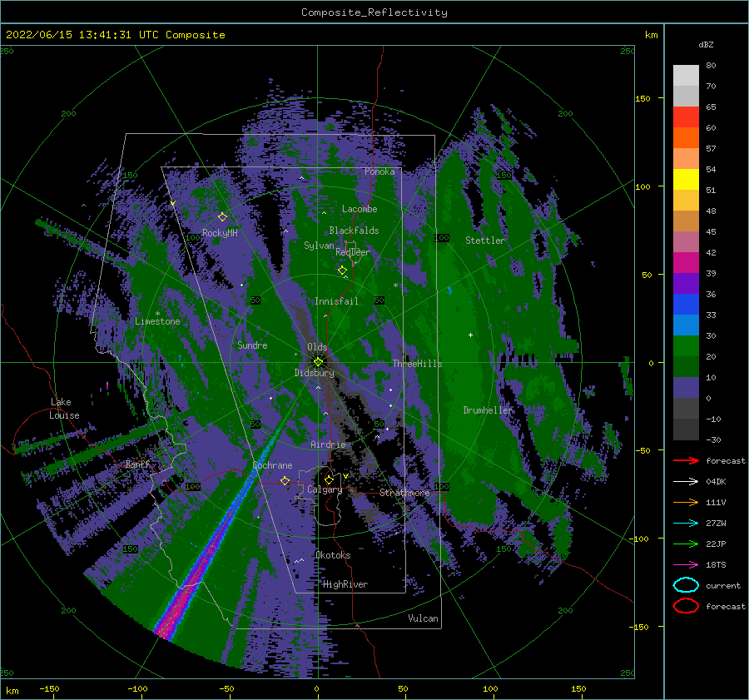Click the Lake Louise label
Viewport: 749px width, 700px height.
[64, 409]
